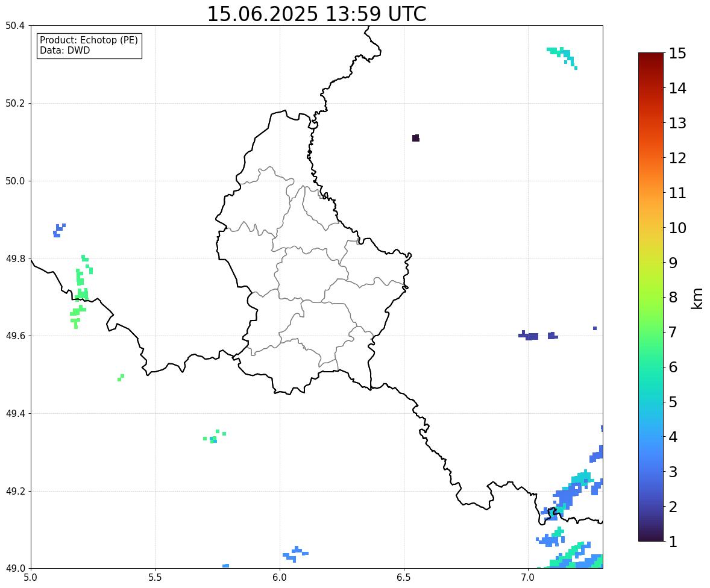Click the colorbar tick label 9
Screen dimensions: 710x588
673,263
